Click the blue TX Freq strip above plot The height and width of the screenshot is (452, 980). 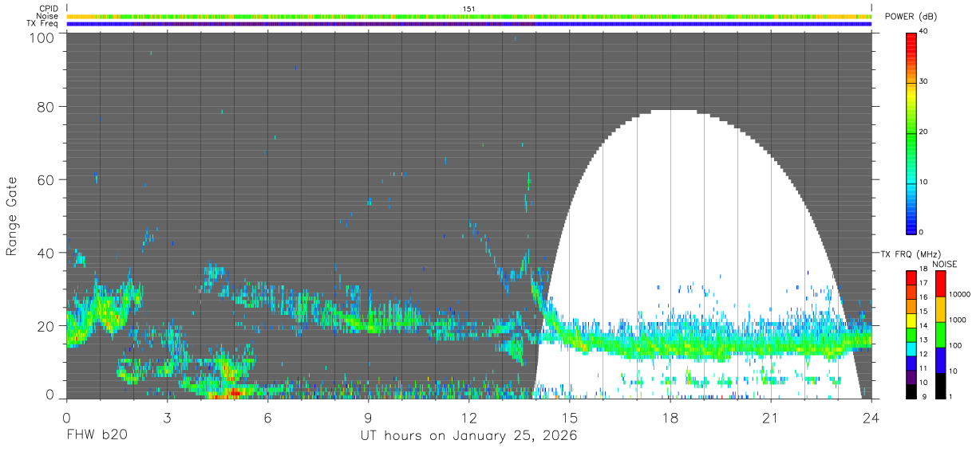tap(469, 24)
